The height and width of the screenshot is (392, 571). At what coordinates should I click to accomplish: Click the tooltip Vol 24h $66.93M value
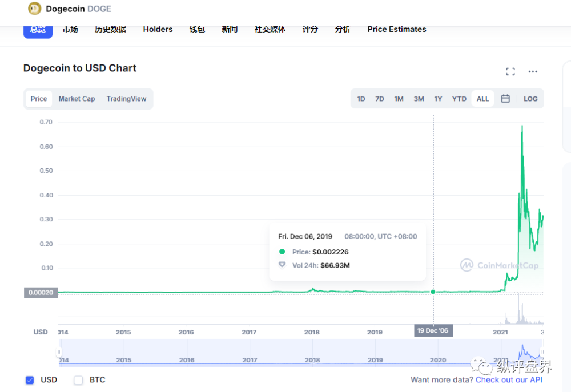coord(335,265)
